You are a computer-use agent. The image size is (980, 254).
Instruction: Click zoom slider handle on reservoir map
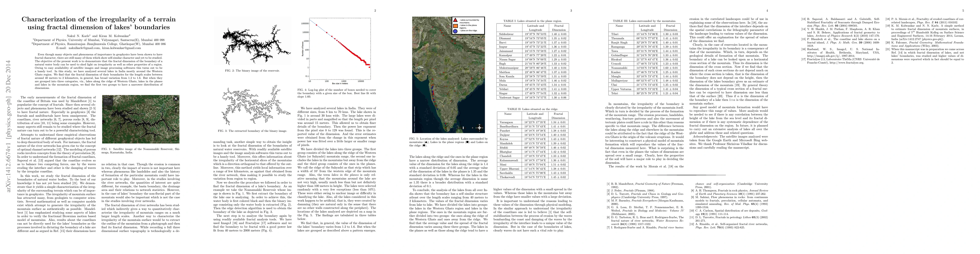(176, 107)
